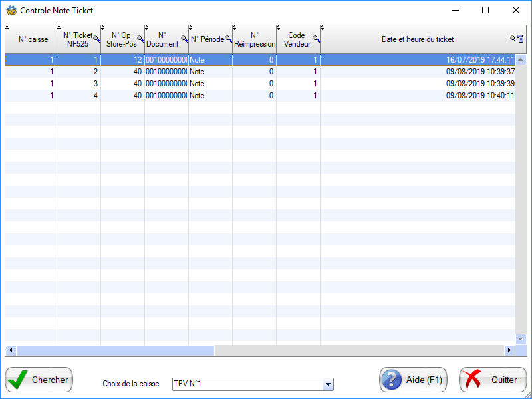Click the vertical scrollbar down arrow
This screenshot has height=399, width=532.
[x=521, y=339]
